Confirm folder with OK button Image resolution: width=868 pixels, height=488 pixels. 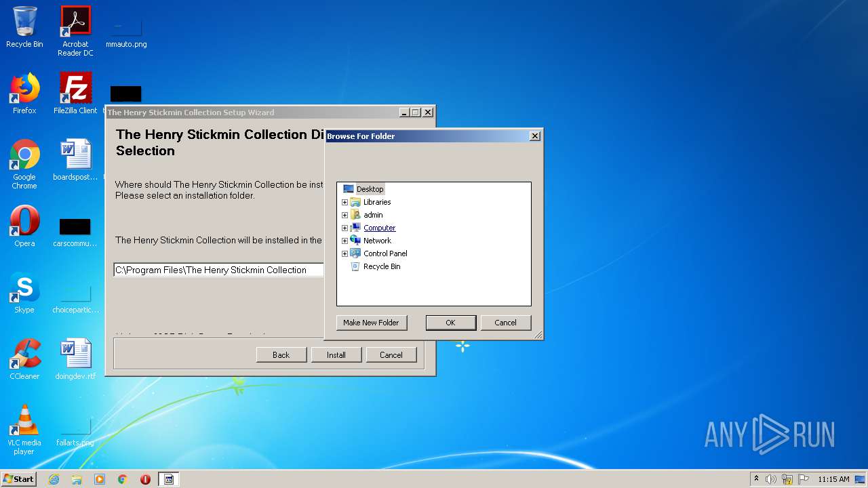coord(450,323)
